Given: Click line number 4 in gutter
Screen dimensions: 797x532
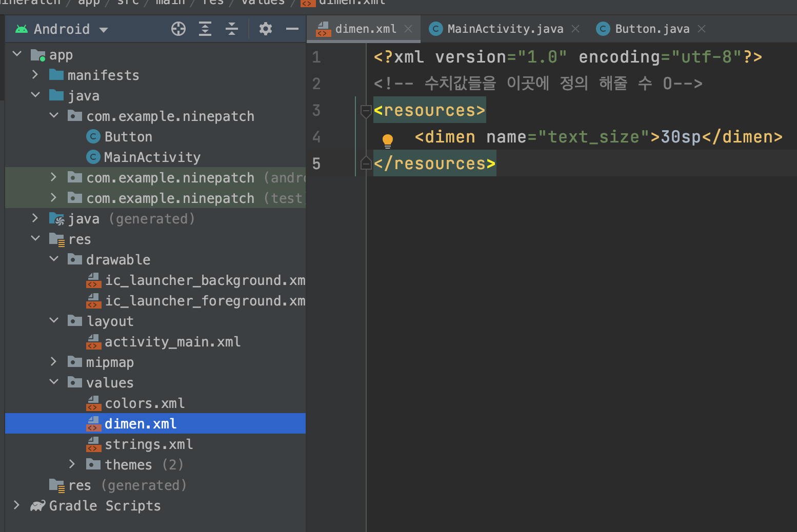Looking at the screenshot, I should coord(316,137).
